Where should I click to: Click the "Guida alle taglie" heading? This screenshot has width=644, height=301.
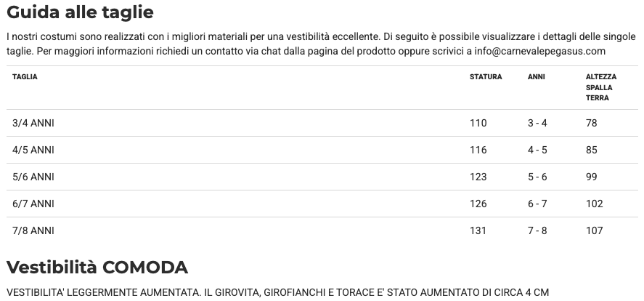click(80, 12)
